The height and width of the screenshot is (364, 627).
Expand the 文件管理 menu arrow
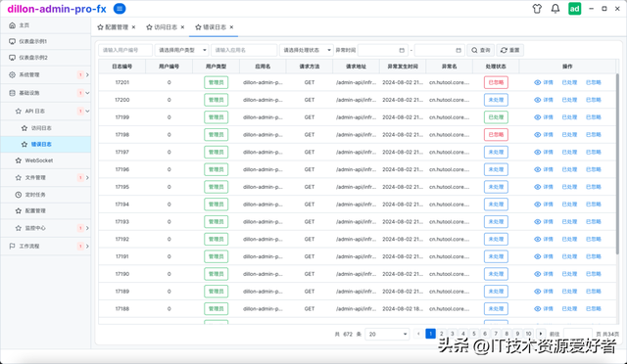[x=87, y=178]
